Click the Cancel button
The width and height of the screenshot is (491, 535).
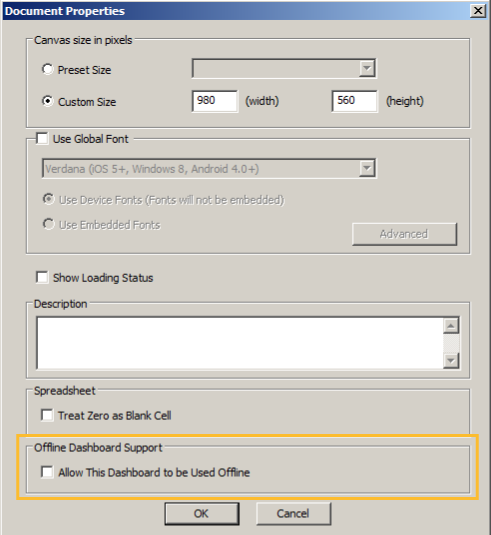293,514
